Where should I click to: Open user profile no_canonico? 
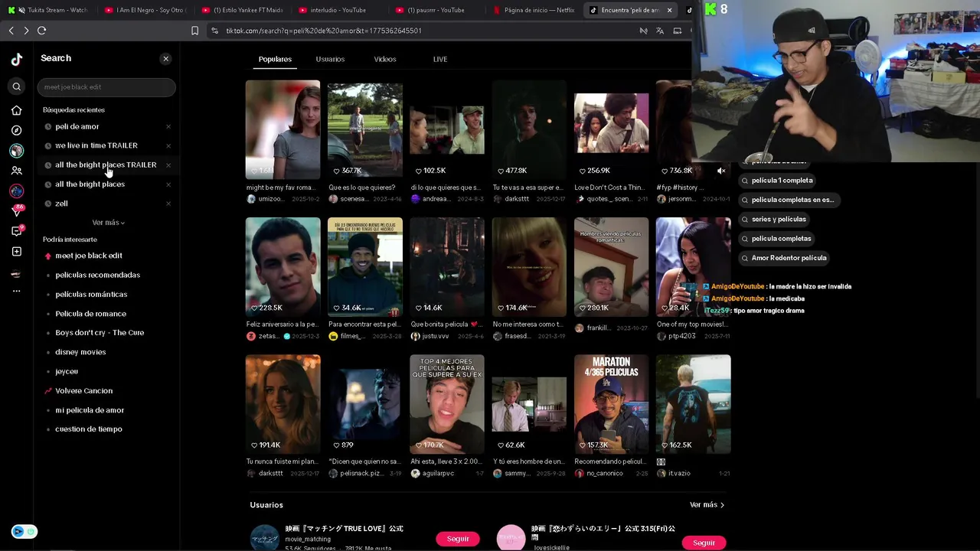[x=606, y=474]
